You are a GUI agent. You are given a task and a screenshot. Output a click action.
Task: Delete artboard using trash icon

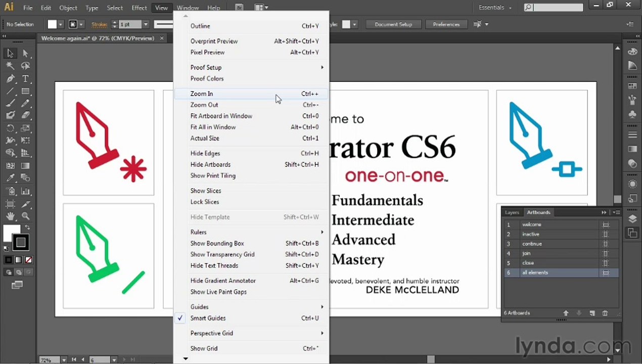pyautogui.click(x=605, y=313)
